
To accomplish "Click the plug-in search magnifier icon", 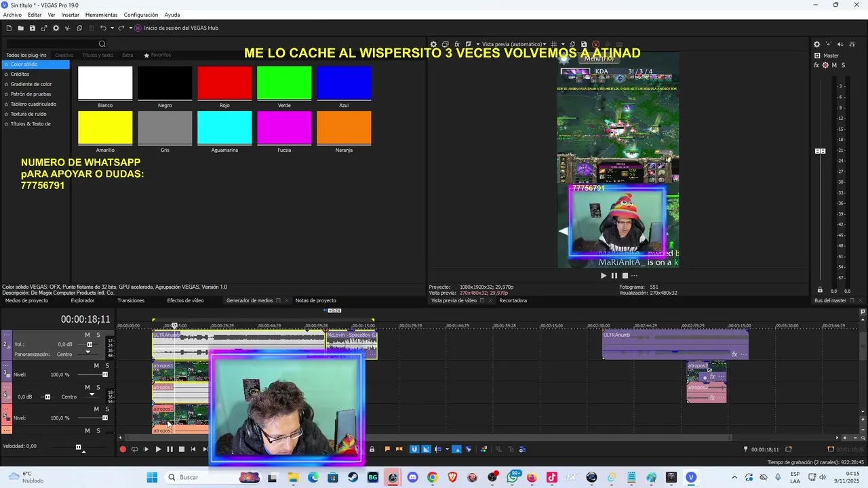I will pos(102,44).
